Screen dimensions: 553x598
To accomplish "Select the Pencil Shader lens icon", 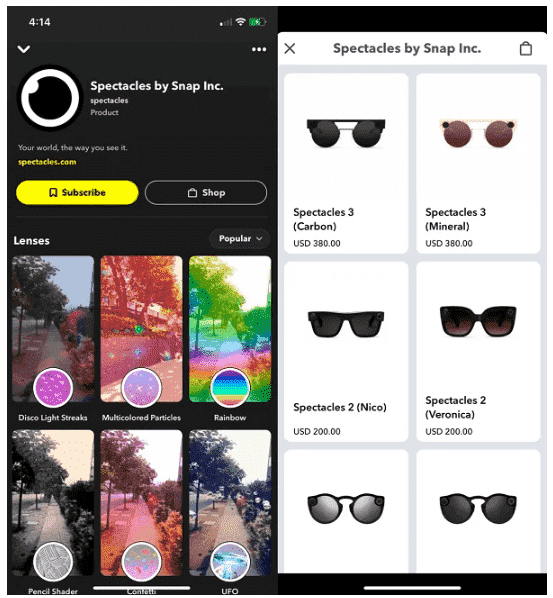I will 53,562.
